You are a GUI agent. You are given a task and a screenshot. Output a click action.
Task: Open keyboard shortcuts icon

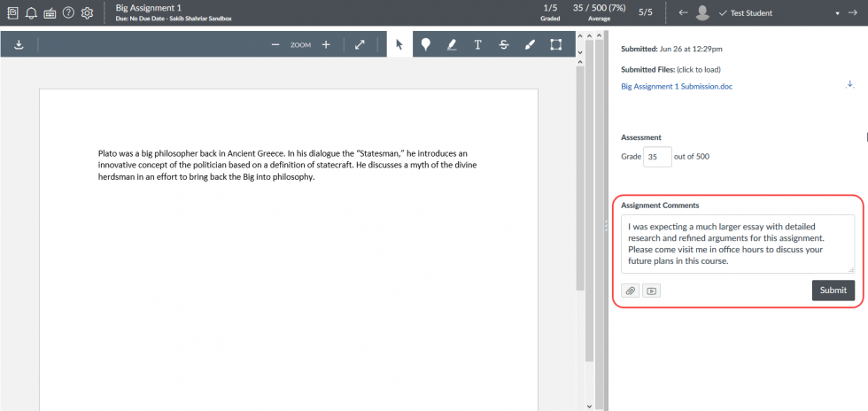(50, 12)
